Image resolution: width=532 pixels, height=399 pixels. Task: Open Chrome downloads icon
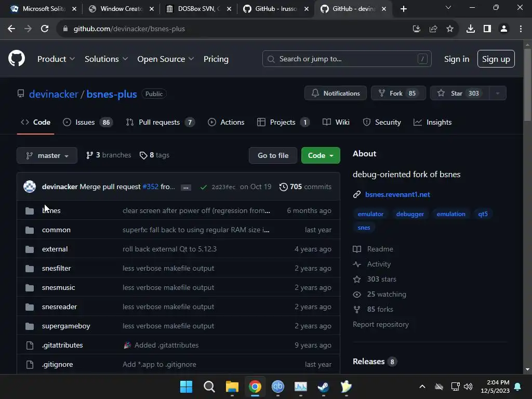click(470, 29)
